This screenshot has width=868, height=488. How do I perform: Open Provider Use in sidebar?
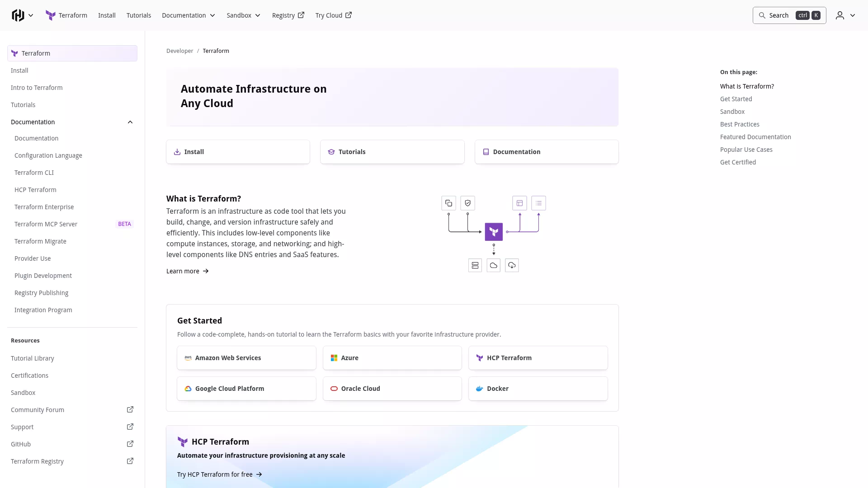[72, 258]
